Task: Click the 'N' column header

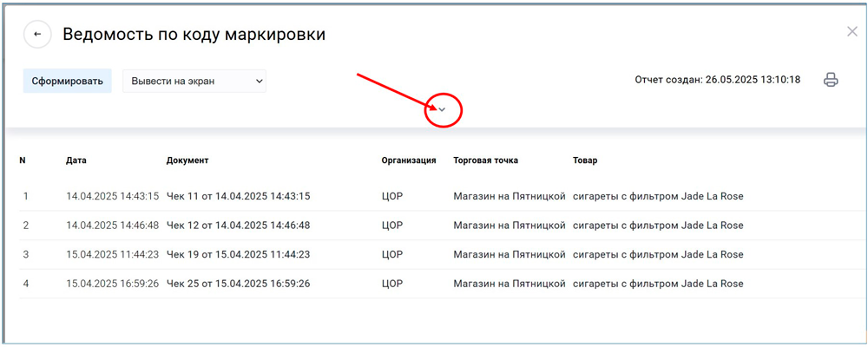Action: (x=23, y=160)
